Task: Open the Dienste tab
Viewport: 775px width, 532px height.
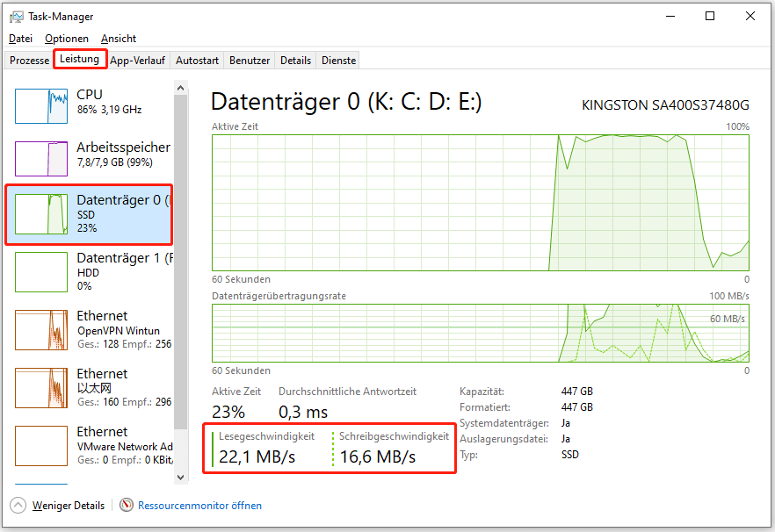Action: [x=338, y=61]
